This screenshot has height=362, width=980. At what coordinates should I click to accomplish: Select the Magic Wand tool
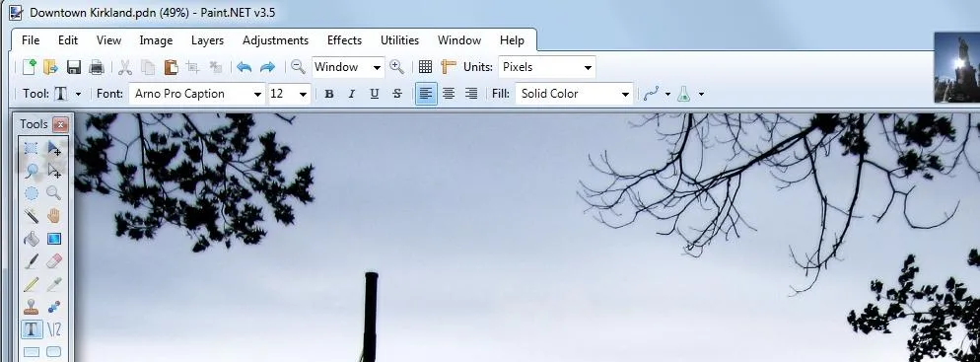(31, 216)
